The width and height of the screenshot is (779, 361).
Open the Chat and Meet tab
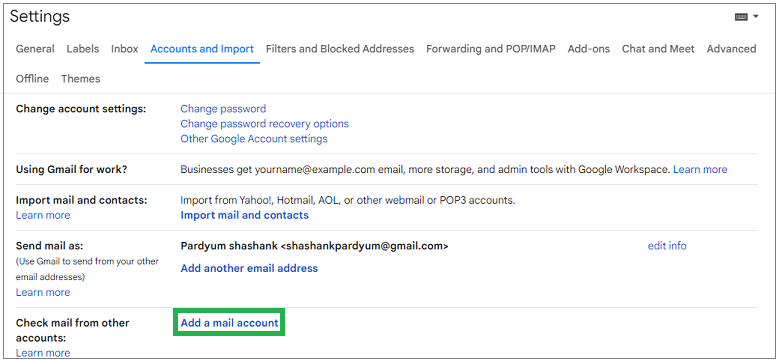tap(658, 49)
